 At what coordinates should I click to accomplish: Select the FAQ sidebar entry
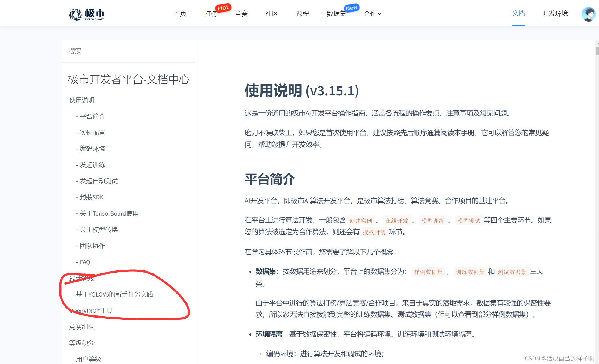click(x=85, y=262)
